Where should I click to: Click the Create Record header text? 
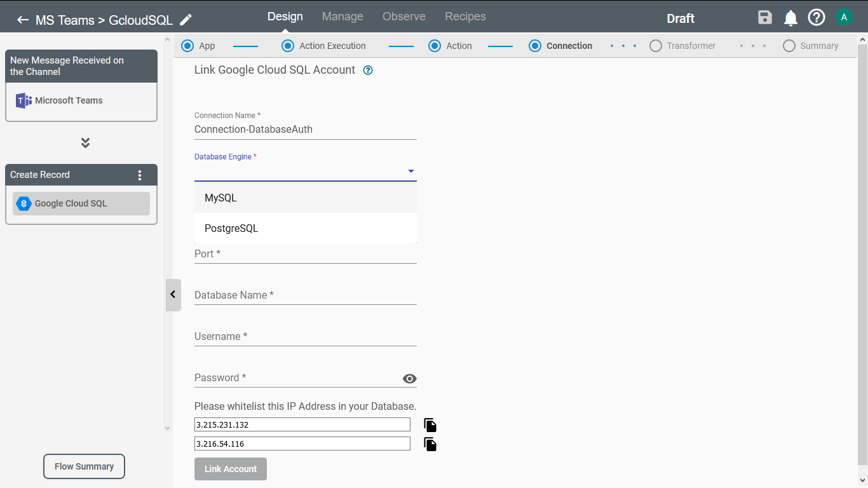(40, 175)
